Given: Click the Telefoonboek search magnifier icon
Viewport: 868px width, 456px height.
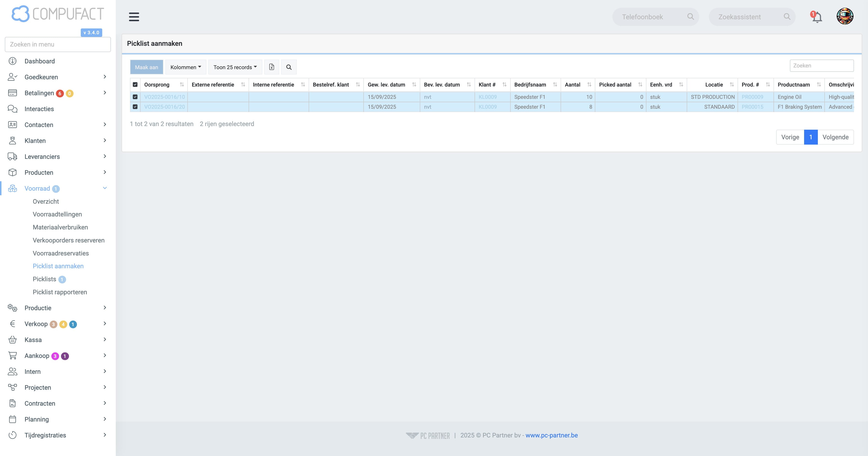Looking at the screenshot, I should click(691, 17).
